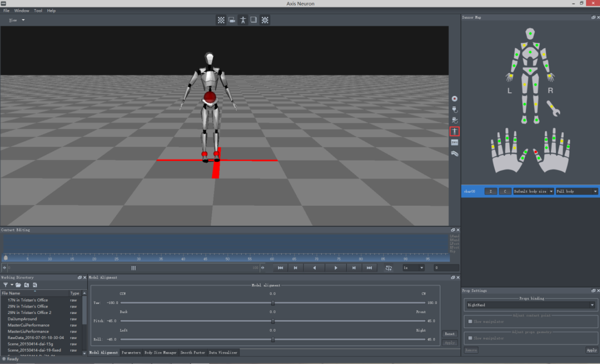Click the sensor disconnect icon on right sidebar
Image resolution: width=600 pixels, height=364 pixels.
point(454,120)
